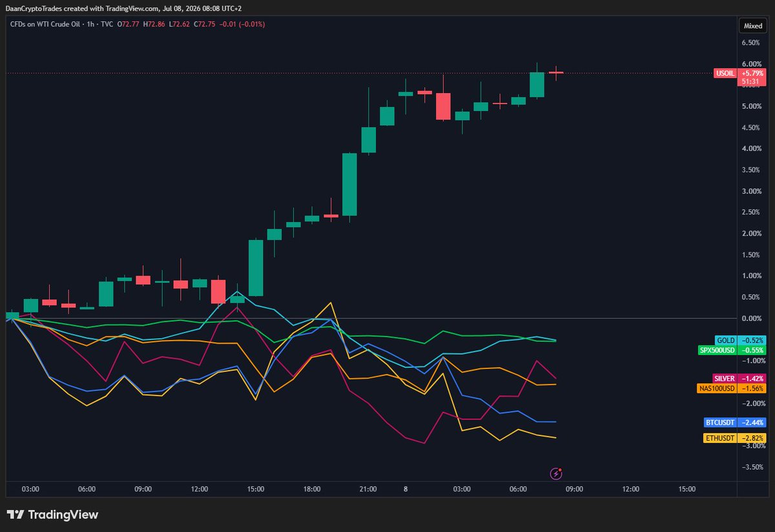
Task: Click the ETHUSDT series label
Action: coord(719,438)
